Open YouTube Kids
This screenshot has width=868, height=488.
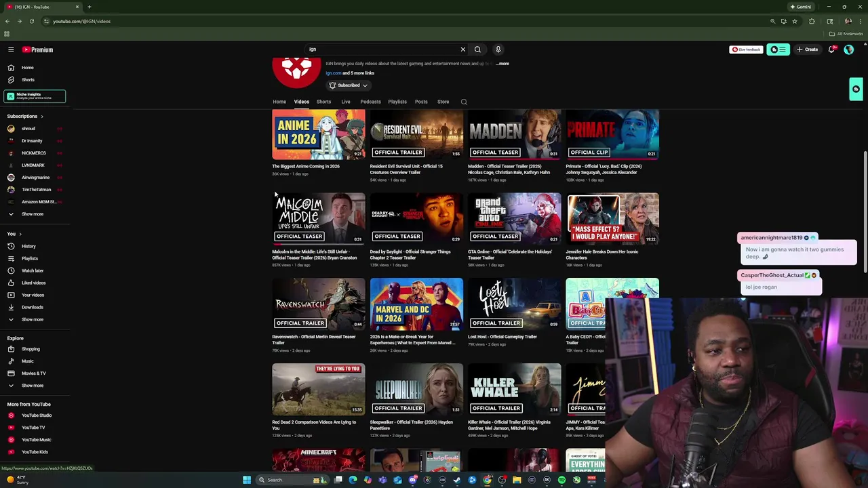[34, 452]
